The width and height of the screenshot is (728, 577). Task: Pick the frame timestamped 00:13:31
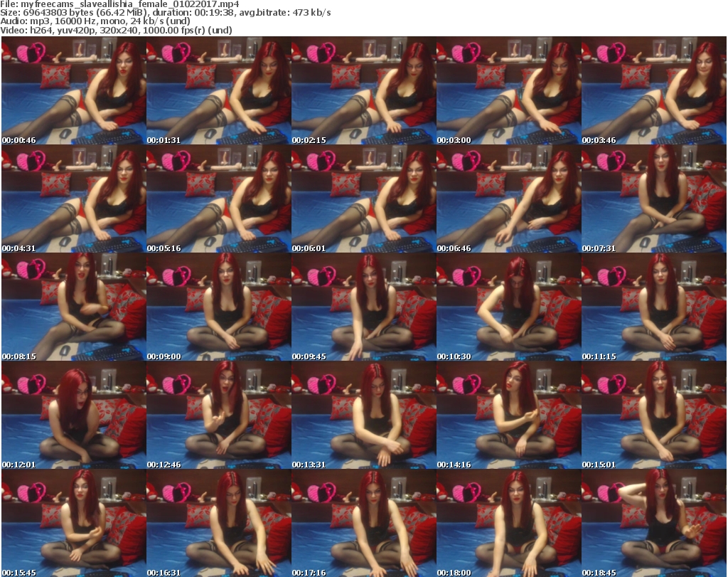coord(363,415)
